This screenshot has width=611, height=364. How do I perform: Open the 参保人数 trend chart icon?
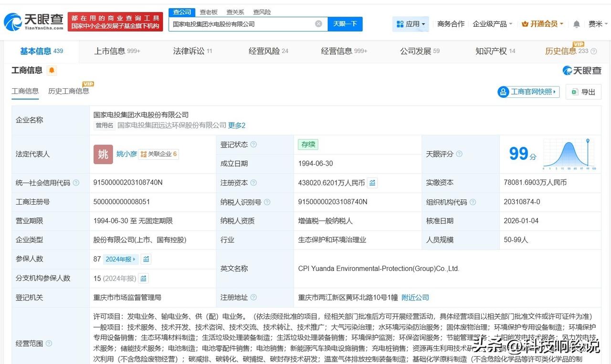tap(147, 259)
